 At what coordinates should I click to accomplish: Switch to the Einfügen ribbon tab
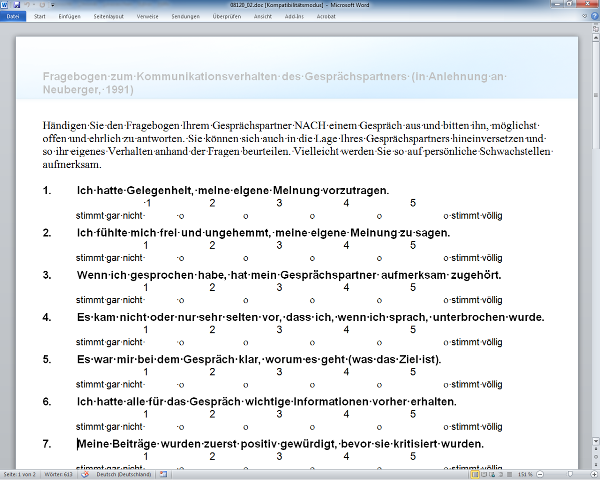(x=70, y=17)
